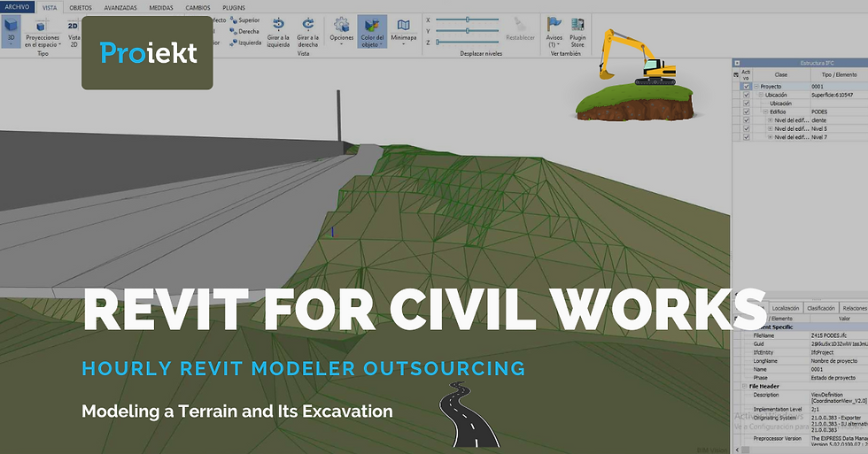Switch to the CAMBIOS ribbon tab

(198, 8)
